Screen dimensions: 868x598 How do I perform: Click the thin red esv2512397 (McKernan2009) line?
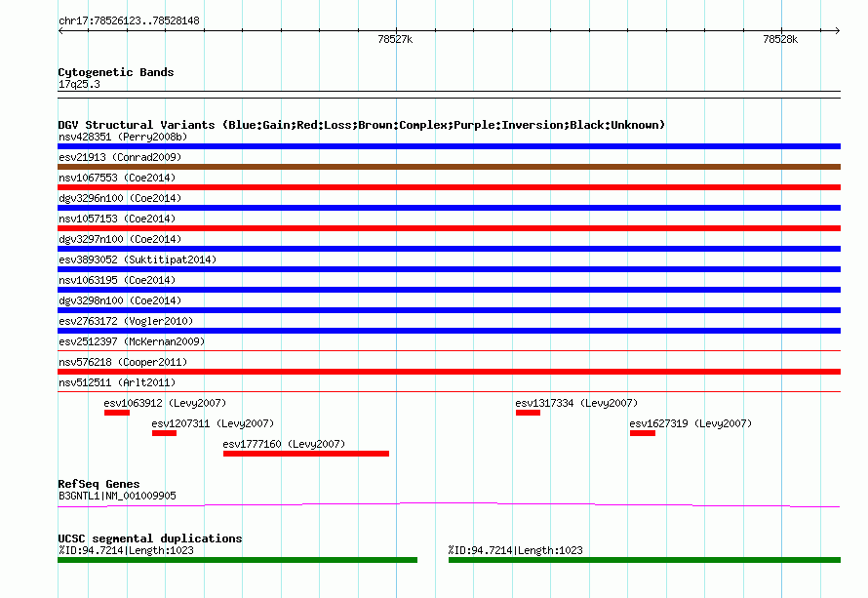click(449, 350)
